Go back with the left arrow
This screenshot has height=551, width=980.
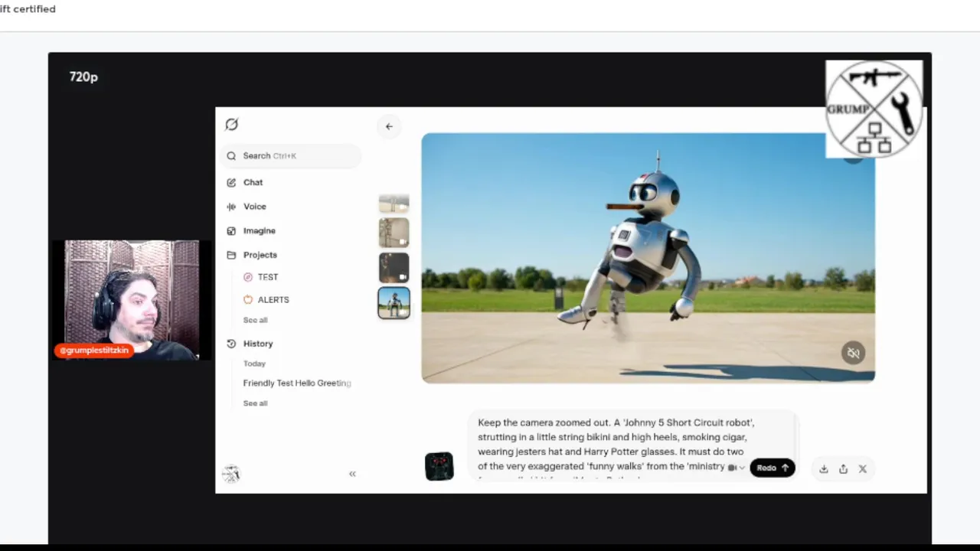[x=389, y=126]
